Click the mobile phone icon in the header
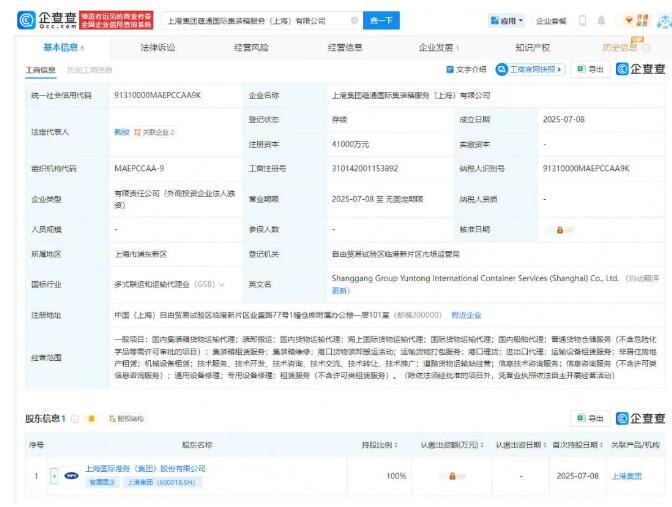 582,20
